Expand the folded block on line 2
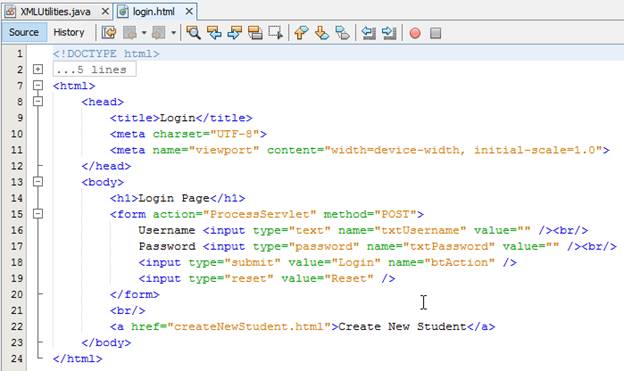 point(38,69)
